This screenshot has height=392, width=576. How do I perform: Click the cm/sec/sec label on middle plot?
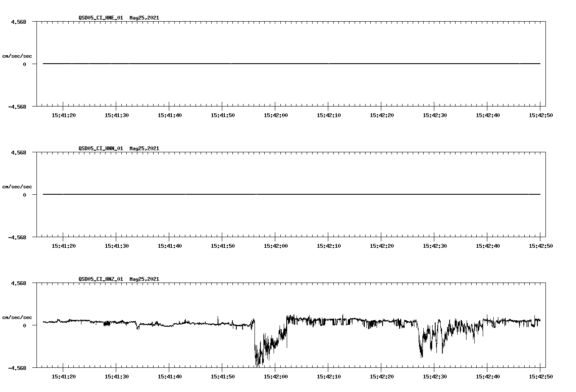click(18, 187)
